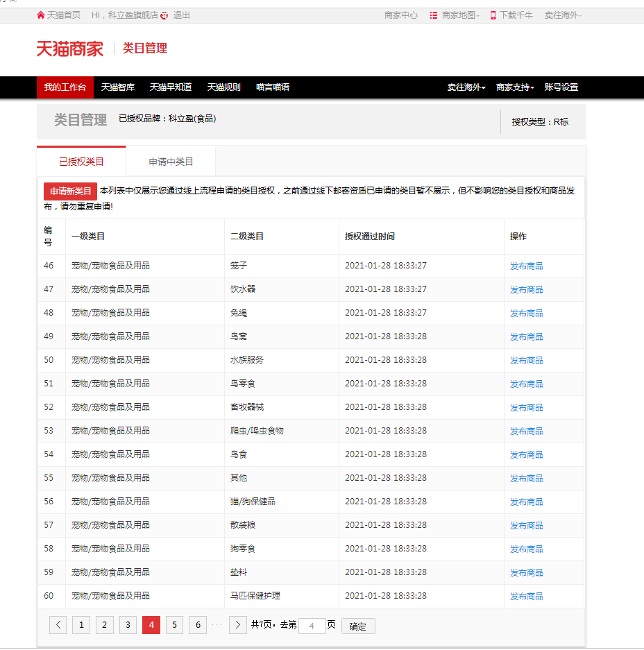This screenshot has height=650, width=644.
Task: Click the 退出 logout link
Action: [x=181, y=15]
